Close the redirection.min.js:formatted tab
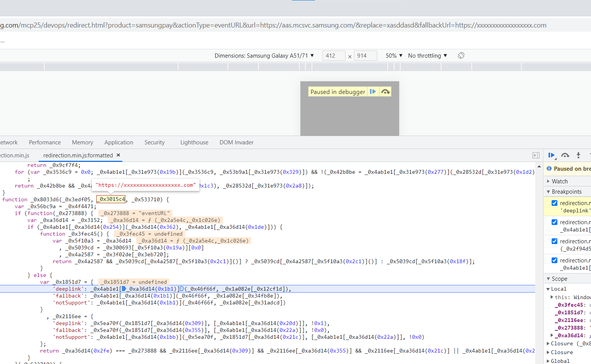The width and height of the screenshot is (591, 364). (119, 155)
